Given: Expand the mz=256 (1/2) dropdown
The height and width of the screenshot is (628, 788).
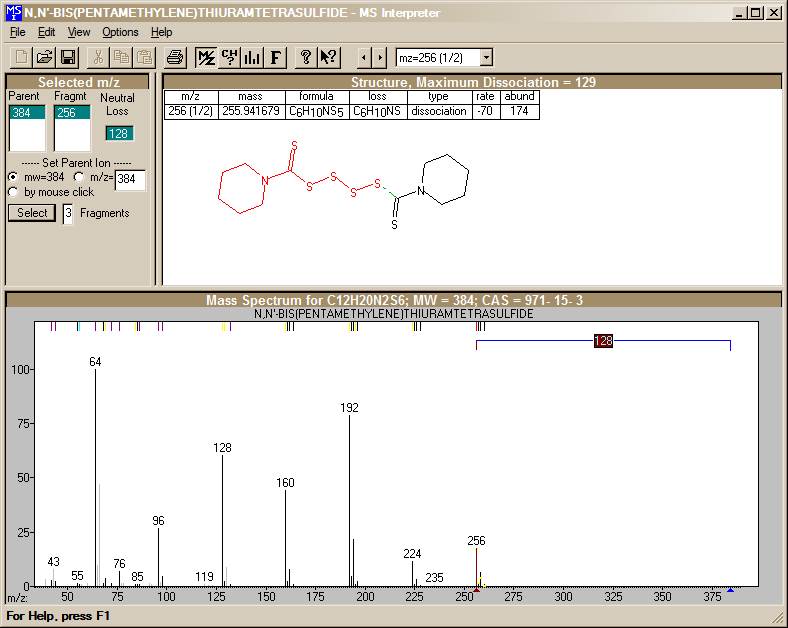Looking at the screenshot, I should 485,58.
